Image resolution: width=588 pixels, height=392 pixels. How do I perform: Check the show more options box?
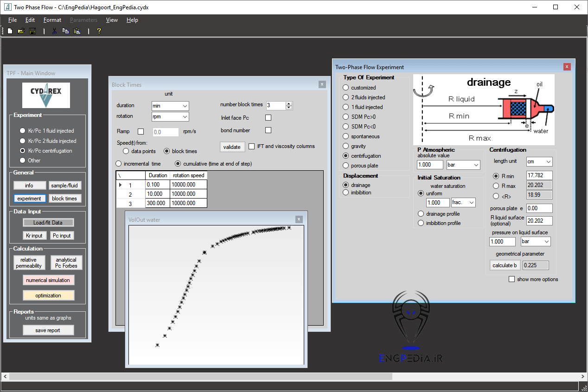click(x=512, y=279)
